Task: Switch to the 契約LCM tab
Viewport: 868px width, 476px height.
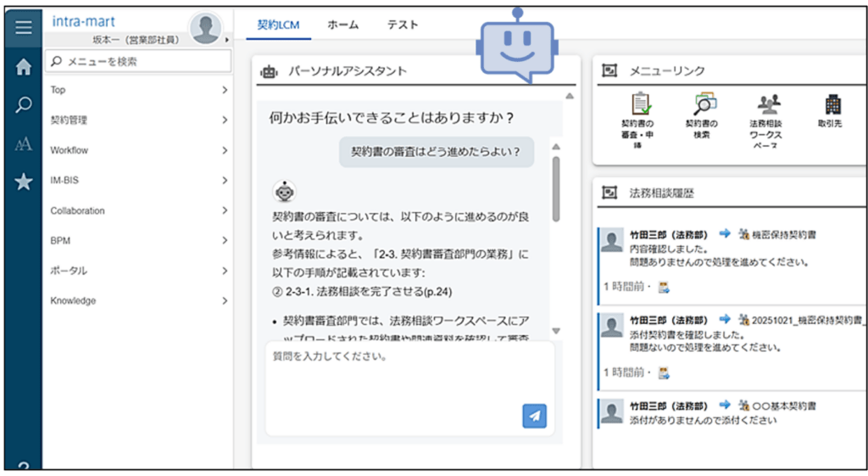Action: pyautogui.click(x=278, y=25)
